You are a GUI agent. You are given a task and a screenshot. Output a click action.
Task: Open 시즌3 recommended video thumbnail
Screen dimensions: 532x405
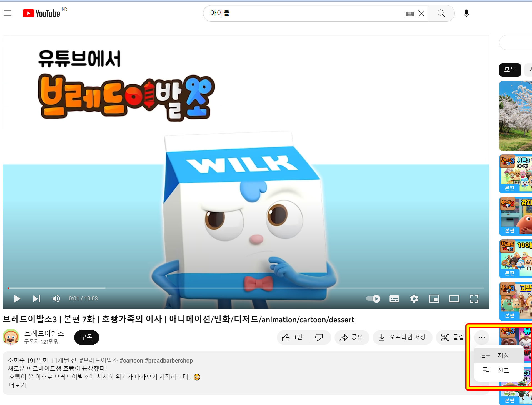[516, 174]
